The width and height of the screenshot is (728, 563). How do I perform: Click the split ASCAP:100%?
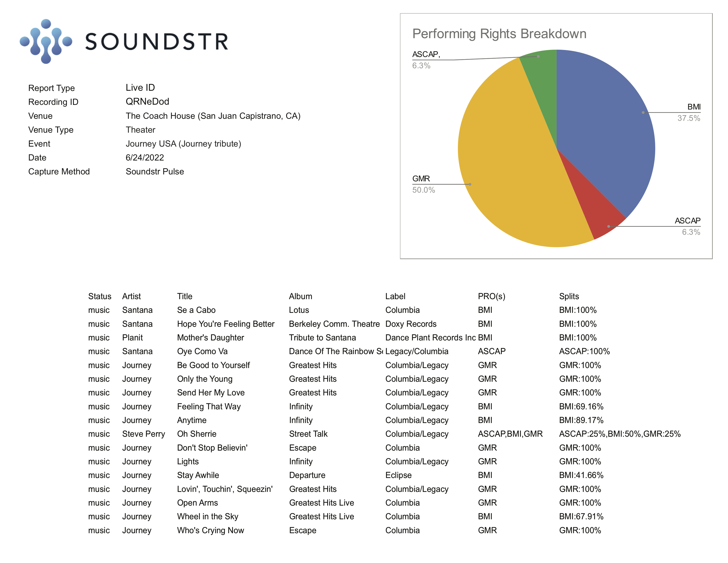[584, 351]
